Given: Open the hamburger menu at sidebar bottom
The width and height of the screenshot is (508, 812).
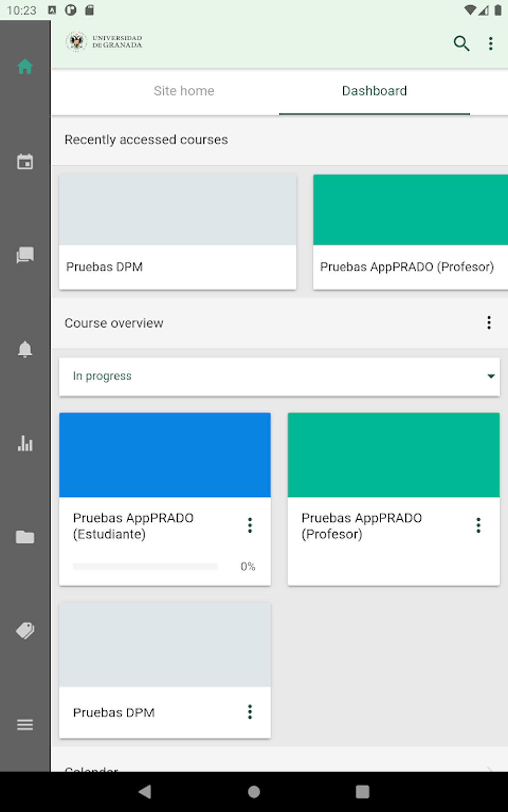Looking at the screenshot, I should [25, 725].
